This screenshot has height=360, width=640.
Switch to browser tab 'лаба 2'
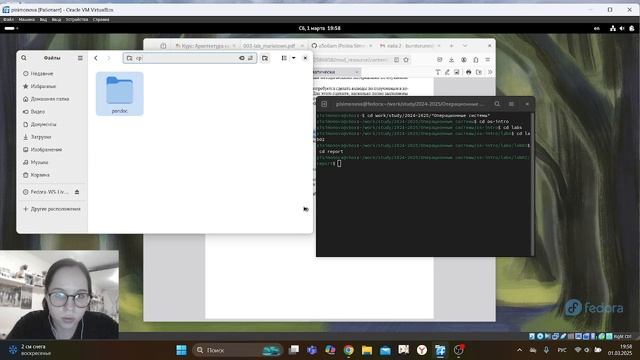pos(409,46)
